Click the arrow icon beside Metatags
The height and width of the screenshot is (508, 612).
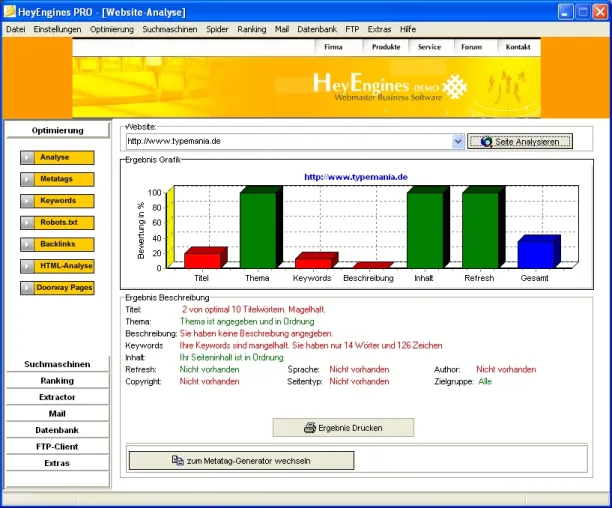pos(27,179)
